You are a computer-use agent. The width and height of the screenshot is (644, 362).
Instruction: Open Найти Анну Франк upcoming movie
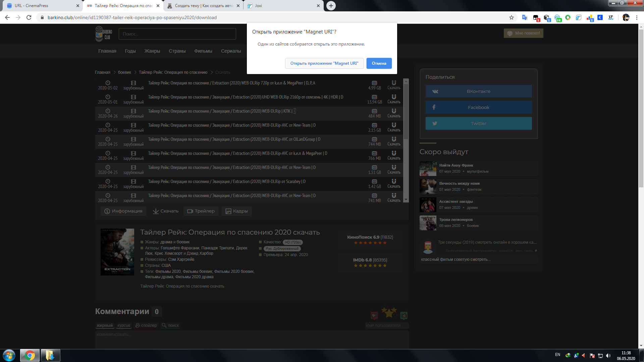[479, 168]
